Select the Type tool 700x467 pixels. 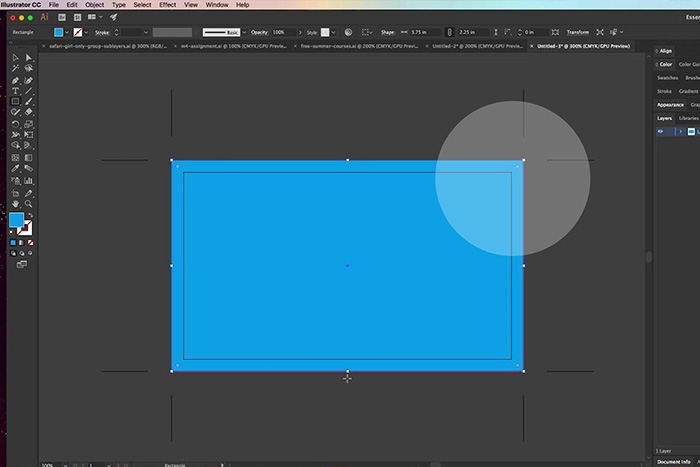pos(15,91)
